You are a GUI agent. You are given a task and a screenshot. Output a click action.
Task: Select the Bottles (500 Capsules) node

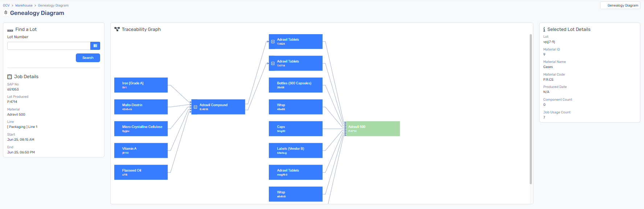[296, 85]
